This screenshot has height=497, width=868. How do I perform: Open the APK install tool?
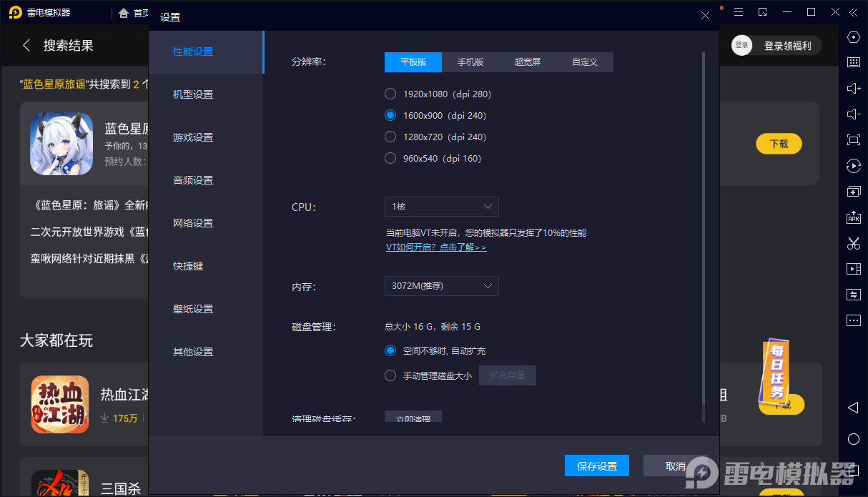click(853, 217)
